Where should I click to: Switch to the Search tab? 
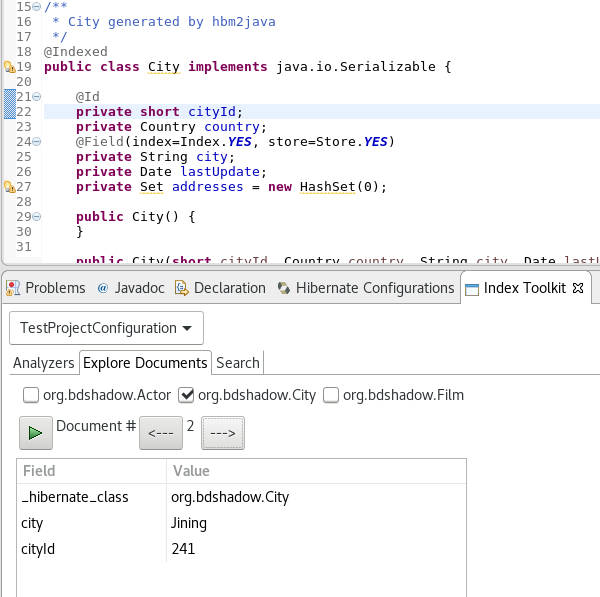[x=238, y=363]
